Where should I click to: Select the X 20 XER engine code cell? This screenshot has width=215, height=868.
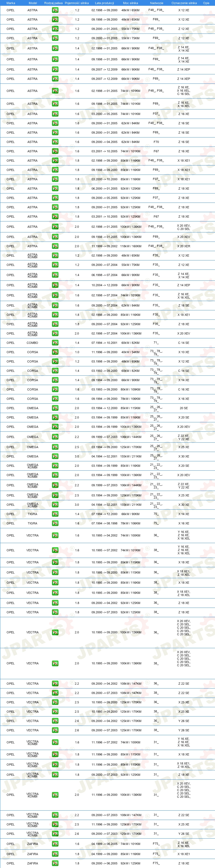(184, 246)
